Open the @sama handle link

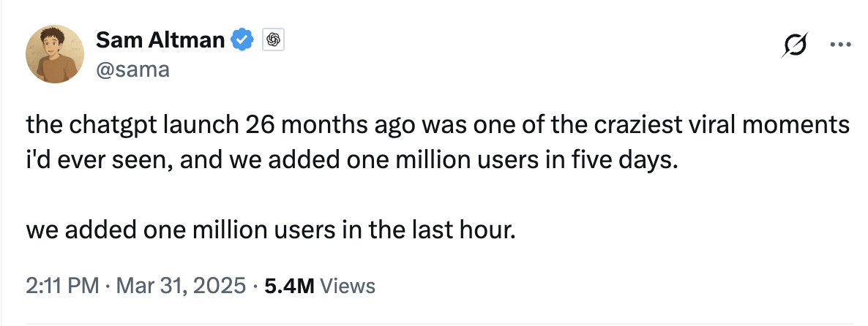click(132, 69)
